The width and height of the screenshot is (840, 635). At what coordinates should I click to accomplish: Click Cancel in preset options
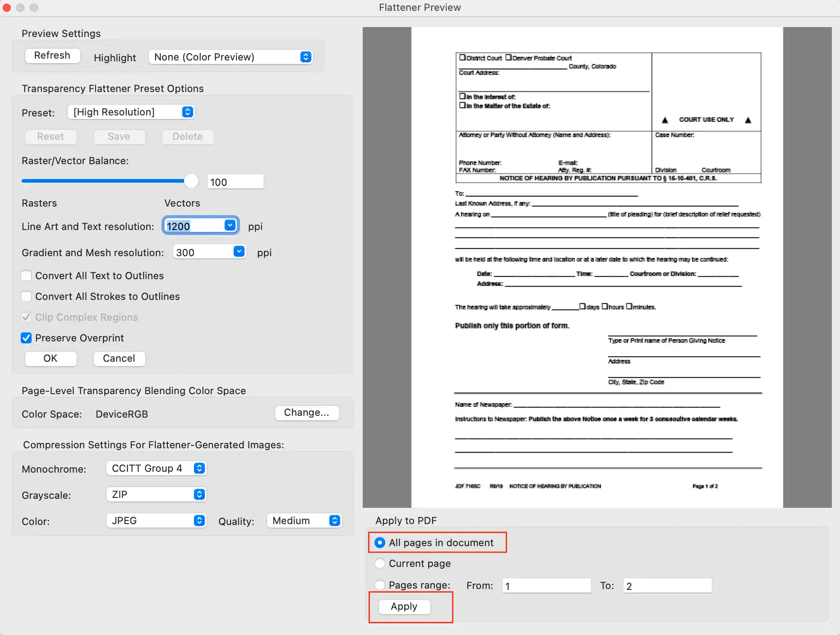pos(119,359)
